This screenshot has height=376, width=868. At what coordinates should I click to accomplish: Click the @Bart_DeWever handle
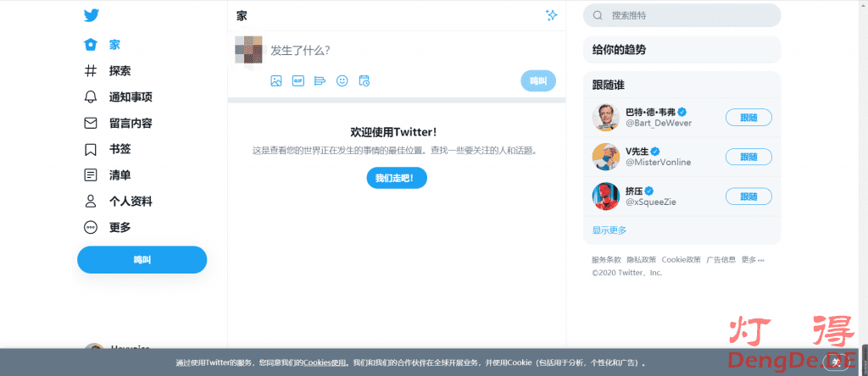coord(658,124)
